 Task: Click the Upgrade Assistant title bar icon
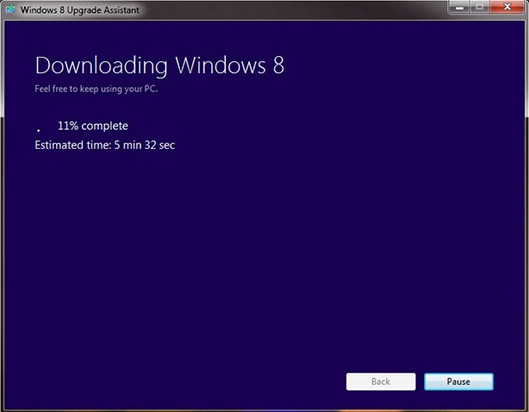10,9
